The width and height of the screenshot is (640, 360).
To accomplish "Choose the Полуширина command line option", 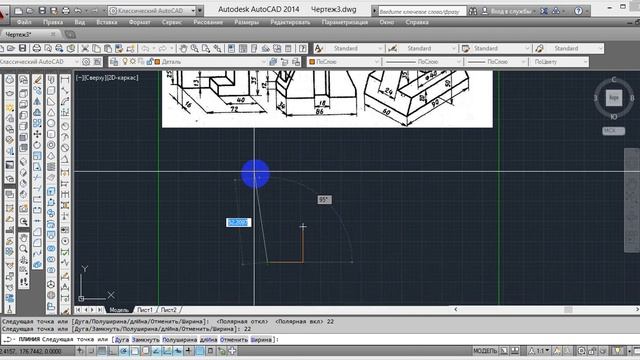I will point(180,340).
